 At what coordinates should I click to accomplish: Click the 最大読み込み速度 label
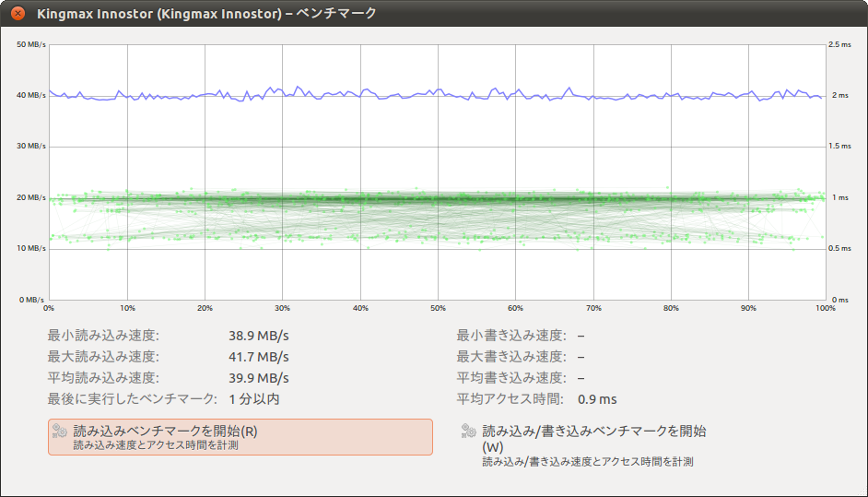103,357
